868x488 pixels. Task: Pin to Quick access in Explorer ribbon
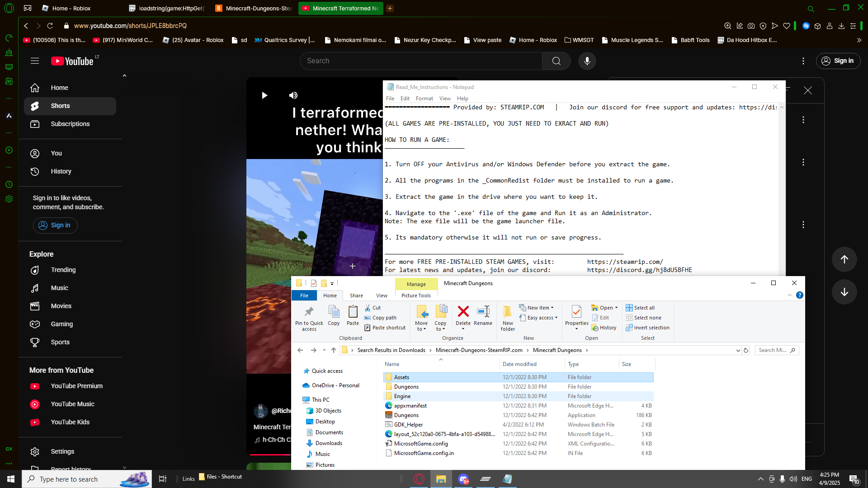309,318
